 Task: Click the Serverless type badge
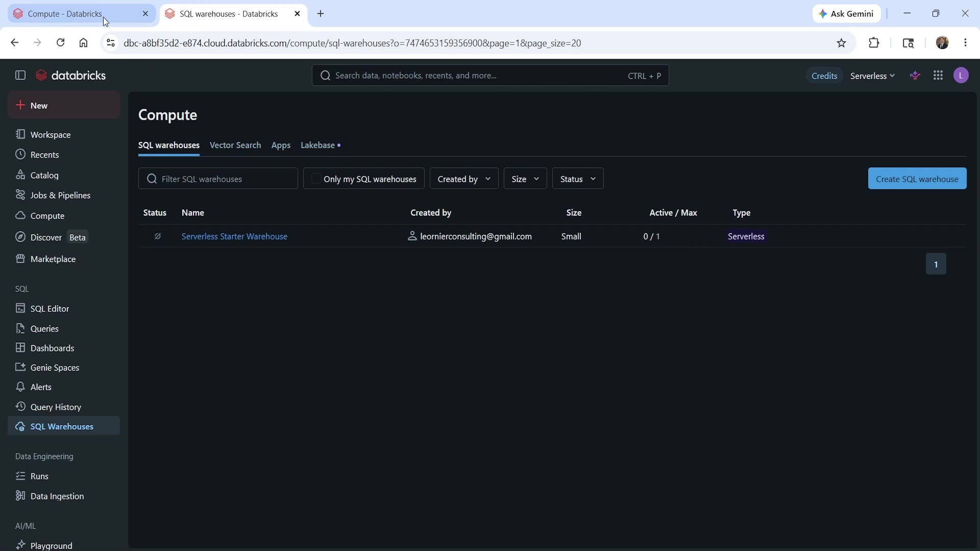point(746,237)
